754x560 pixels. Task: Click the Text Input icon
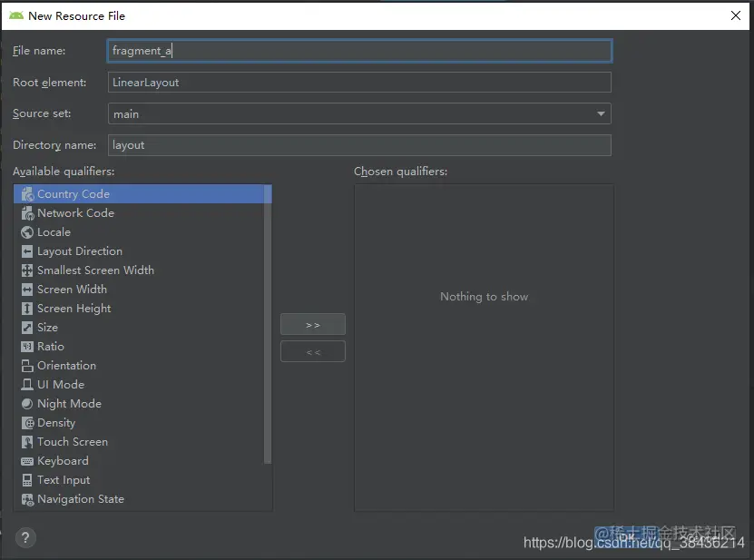(x=27, y=480)
